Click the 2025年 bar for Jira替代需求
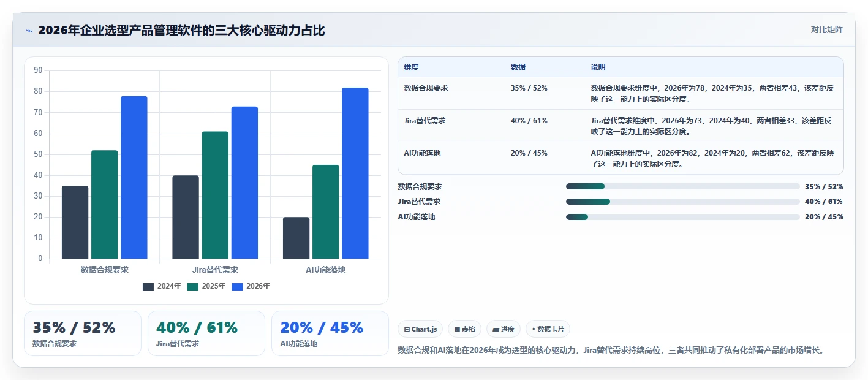This screenshot has height=380, width=868. pyautogui.click(x=215, y=195)
